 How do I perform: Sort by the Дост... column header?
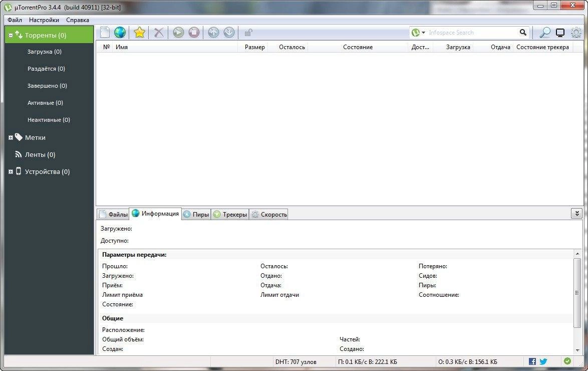point(420,47)
